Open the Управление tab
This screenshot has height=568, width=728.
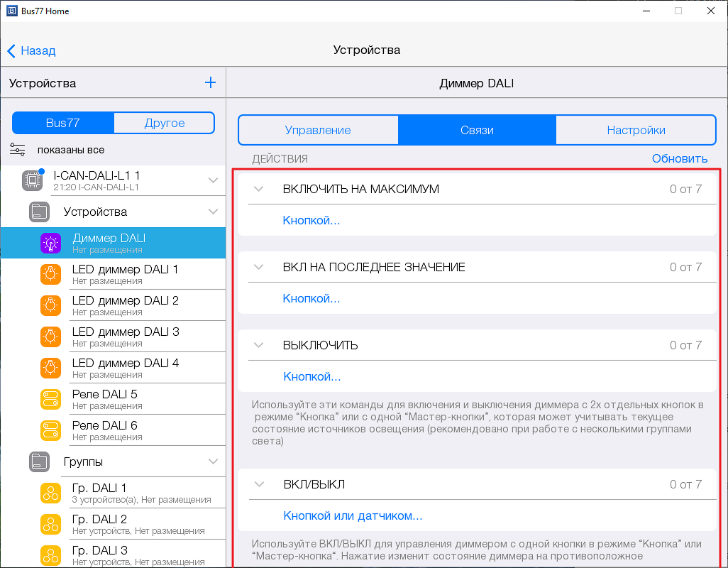pos(318,130)
